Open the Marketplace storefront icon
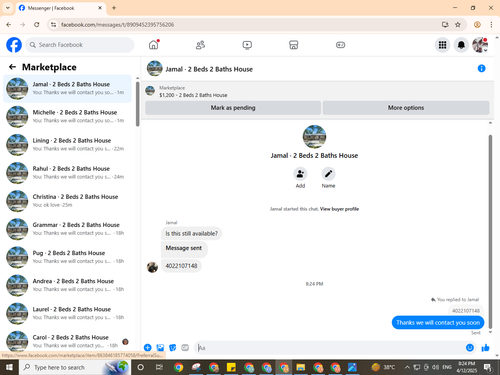The width and height of the screenshot is (500, 375). pos(294,45)
